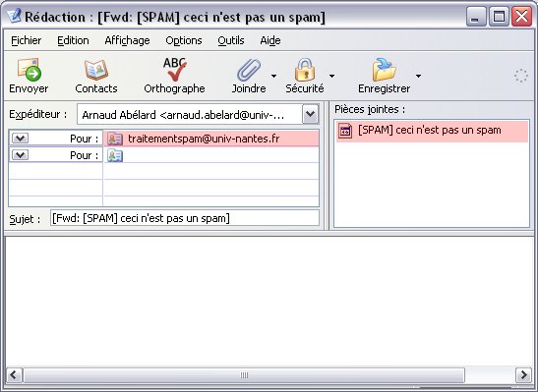
Task: Run the Orthographe spell checker
Action: [x=174, y=76]
